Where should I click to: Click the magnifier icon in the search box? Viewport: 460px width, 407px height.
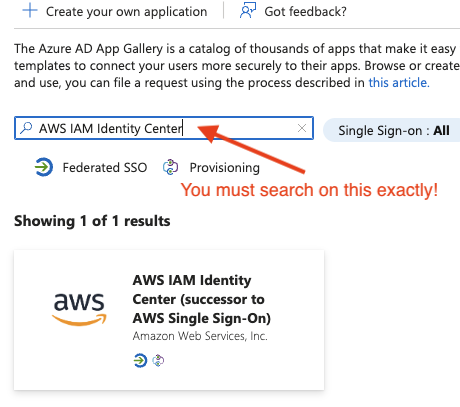(26, 128)
